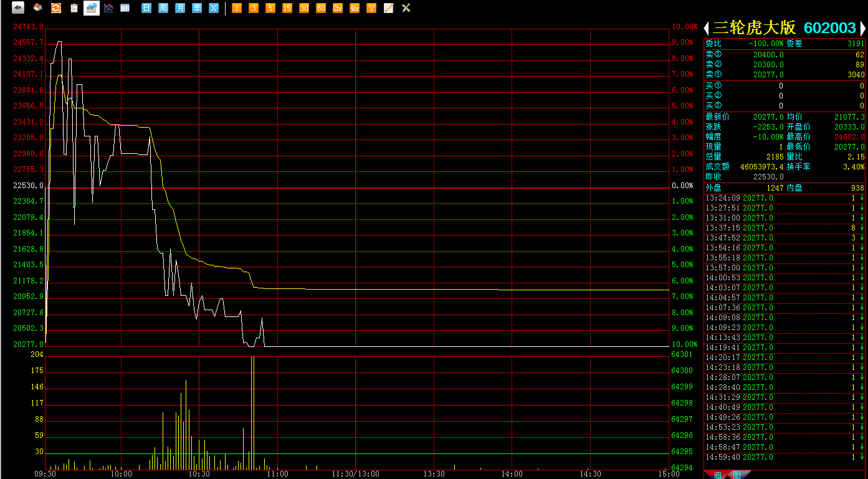Click the 204 volume axis label

[37, 354]
